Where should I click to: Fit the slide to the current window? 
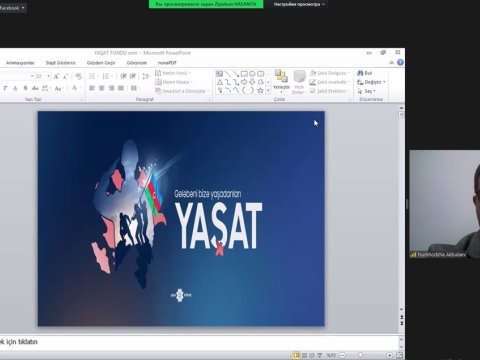tap(399, 355)
